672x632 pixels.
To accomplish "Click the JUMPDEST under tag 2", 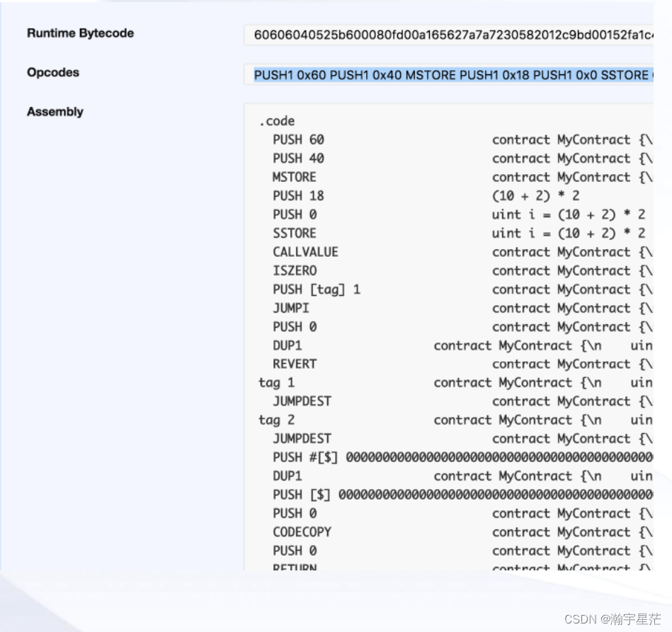I will pos(302,439).
